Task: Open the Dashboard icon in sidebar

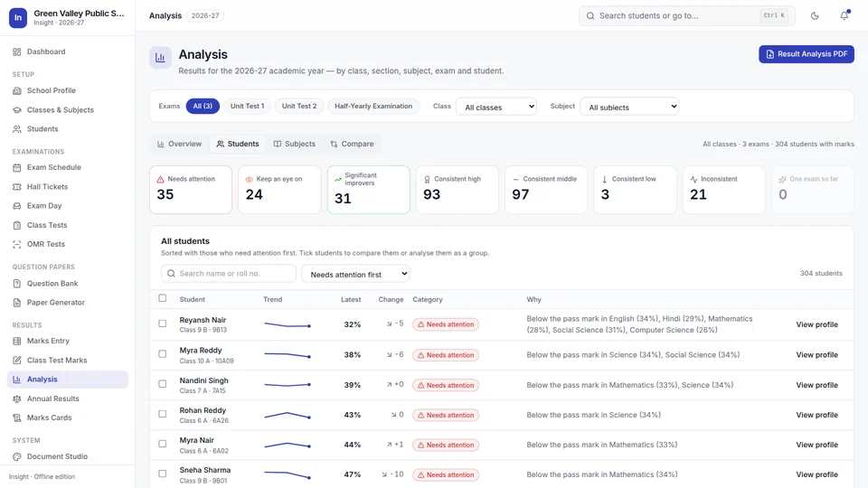Action: [16, 52]
